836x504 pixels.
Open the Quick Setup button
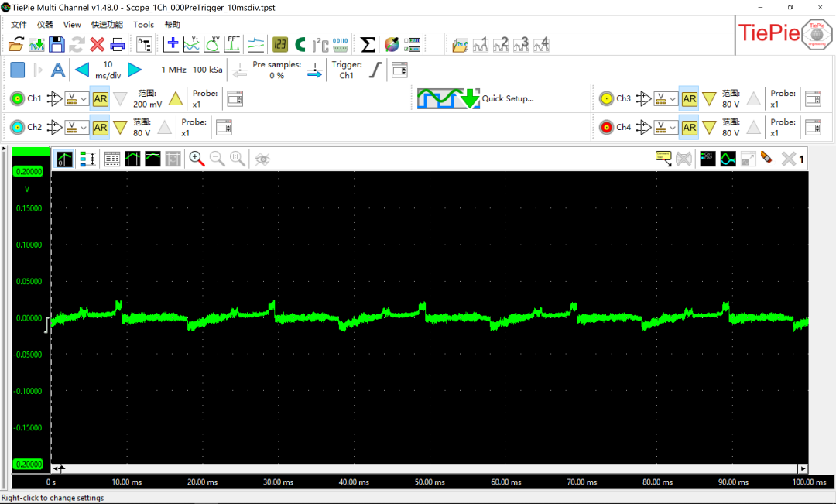(475, 98)
